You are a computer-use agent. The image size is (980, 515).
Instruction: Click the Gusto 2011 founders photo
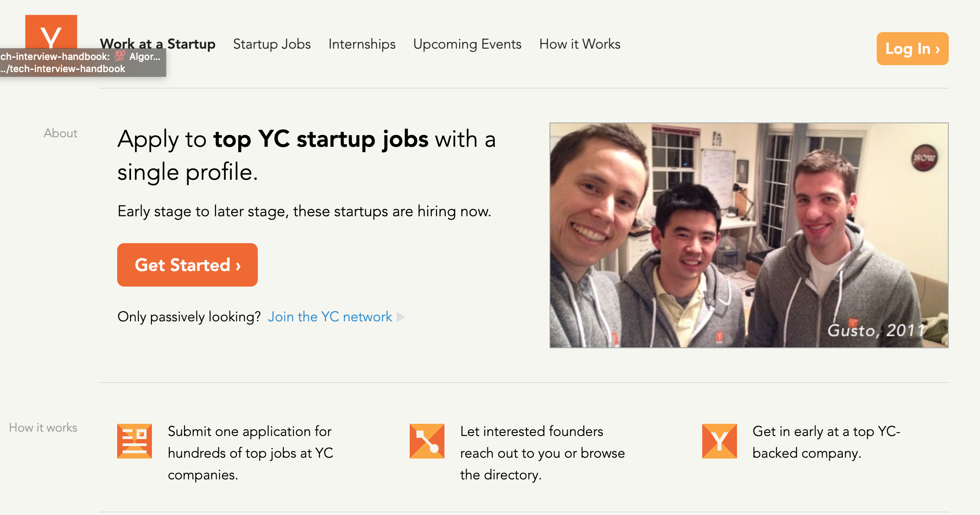point(749,235)
